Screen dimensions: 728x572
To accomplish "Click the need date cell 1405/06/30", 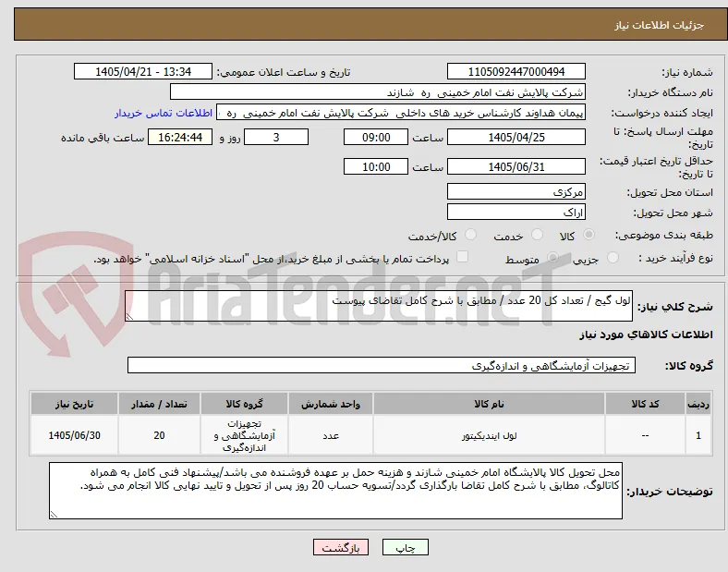I will point(74,435).
